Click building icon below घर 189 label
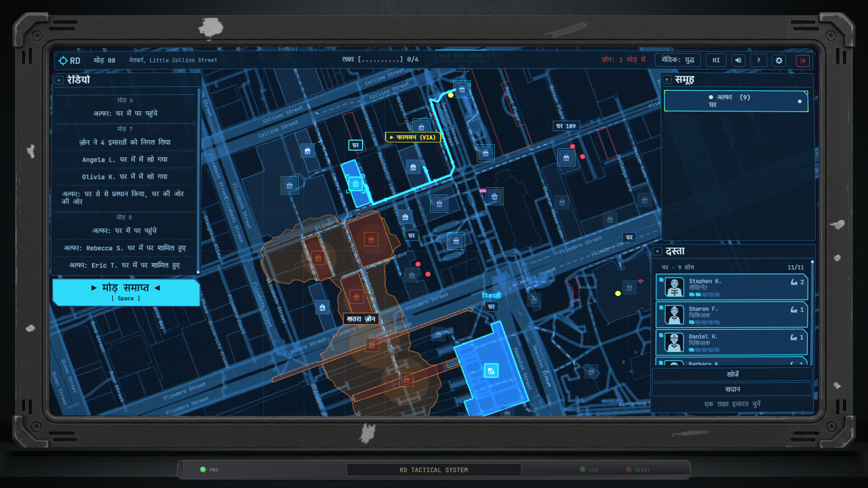This screenshot has width=868, height=488. 566,158
